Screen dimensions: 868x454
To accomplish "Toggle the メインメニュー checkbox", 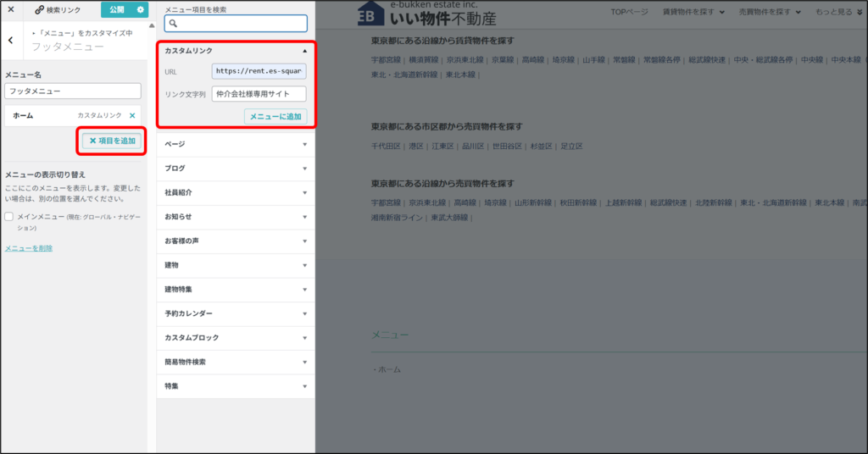I will point(9,217).
